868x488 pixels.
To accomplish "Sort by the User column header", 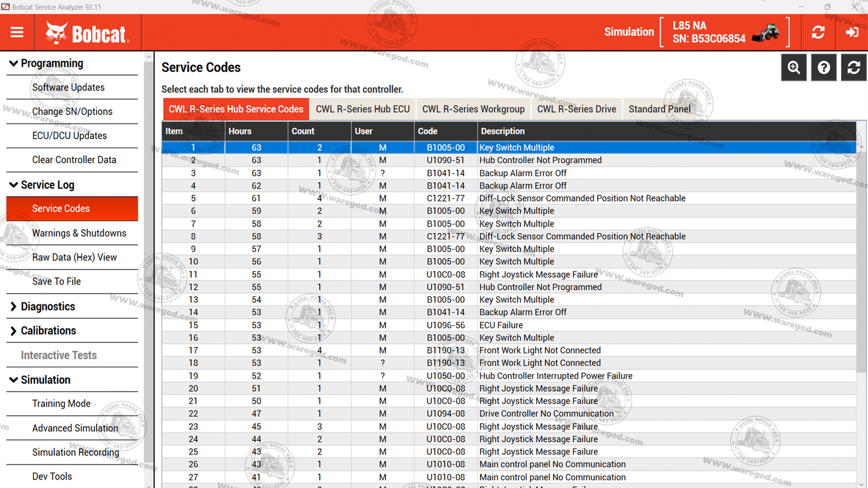I will pyautogui.click(x=383, y=131).
